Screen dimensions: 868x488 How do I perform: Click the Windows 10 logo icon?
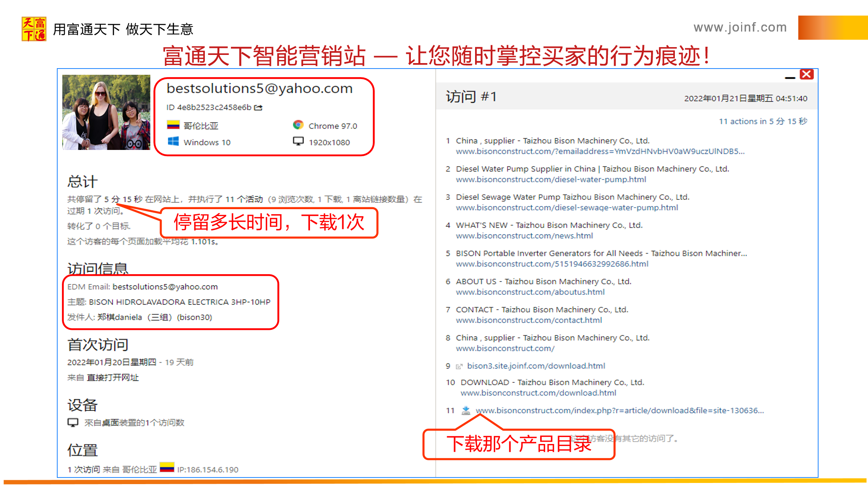pos(173,141)
